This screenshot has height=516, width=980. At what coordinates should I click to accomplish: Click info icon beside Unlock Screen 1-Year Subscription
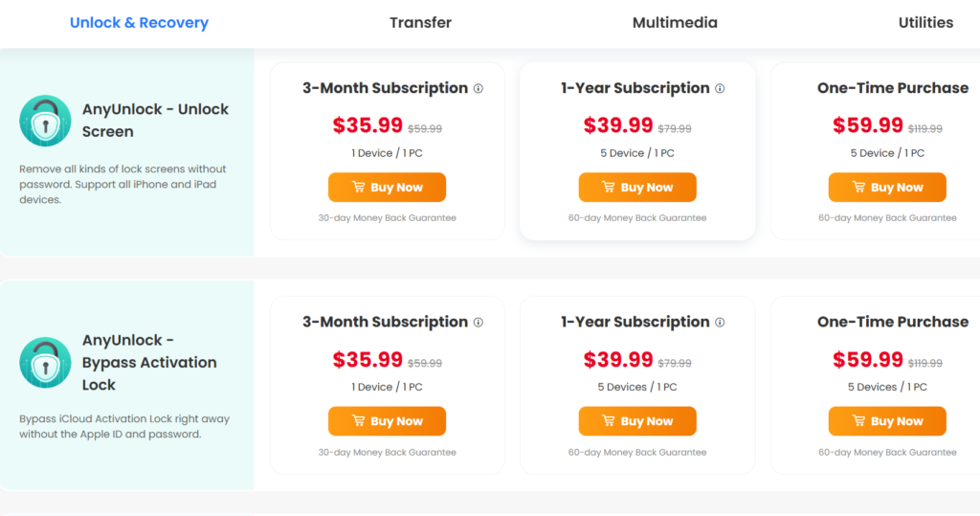[720, 89]
